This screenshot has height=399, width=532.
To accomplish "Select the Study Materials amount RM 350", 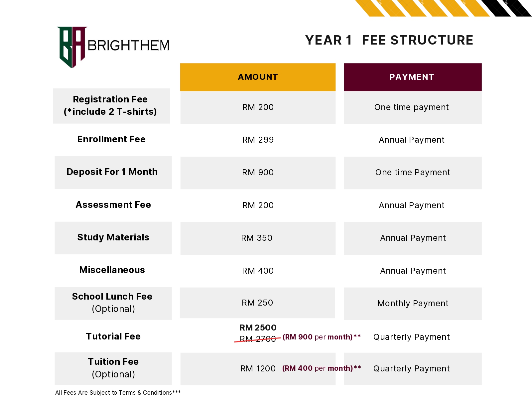I will 257,238.
